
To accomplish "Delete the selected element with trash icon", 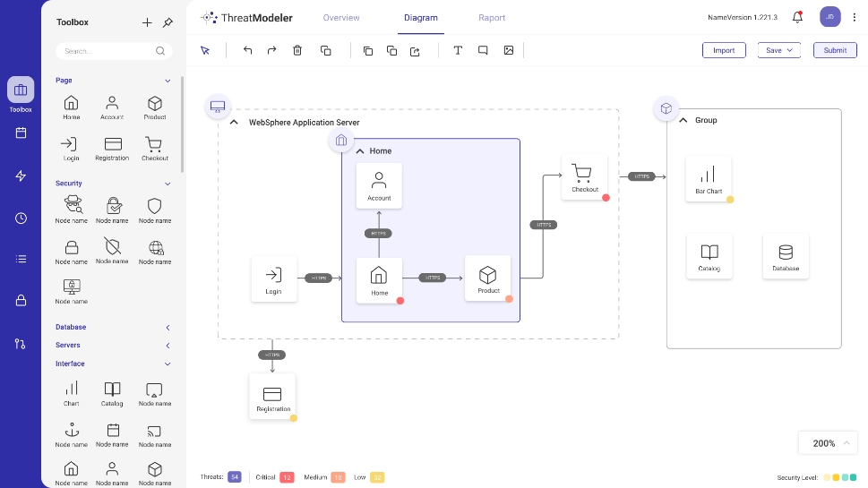I will 297,50.
